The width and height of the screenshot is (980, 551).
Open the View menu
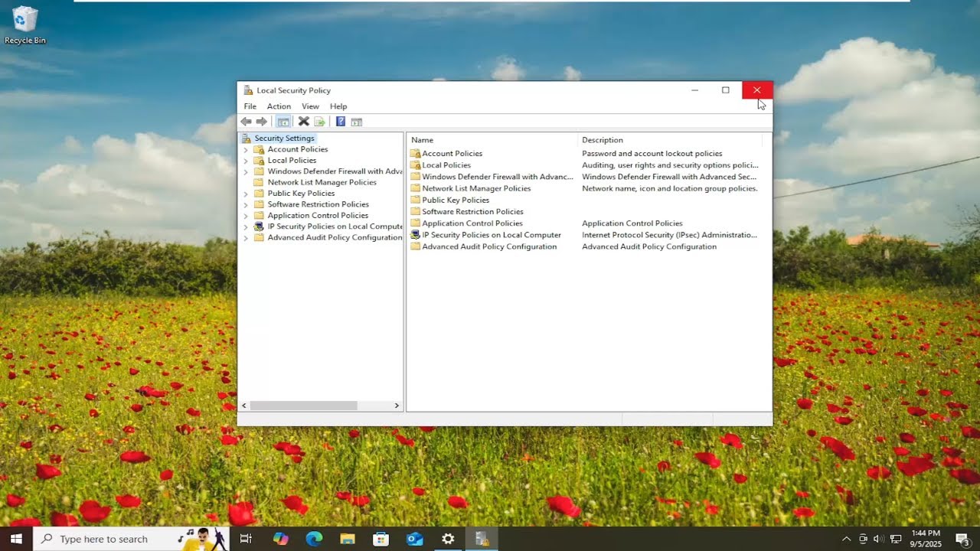click(310, 106)
